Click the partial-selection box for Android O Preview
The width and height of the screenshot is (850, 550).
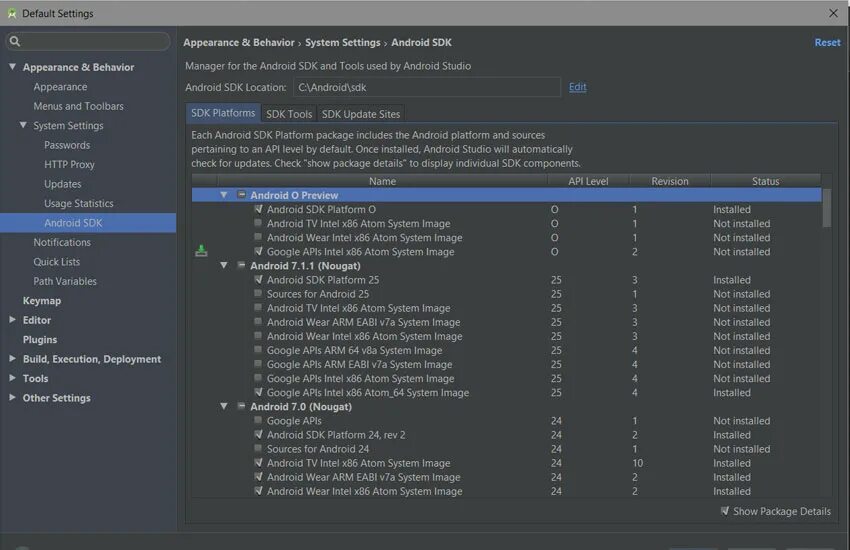(242, 195)
